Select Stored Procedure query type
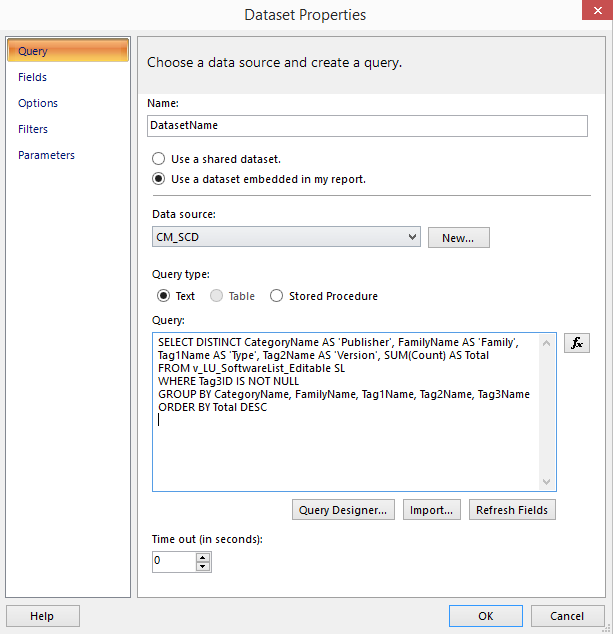This screenshot has height=634, width=613. point(277,296)
